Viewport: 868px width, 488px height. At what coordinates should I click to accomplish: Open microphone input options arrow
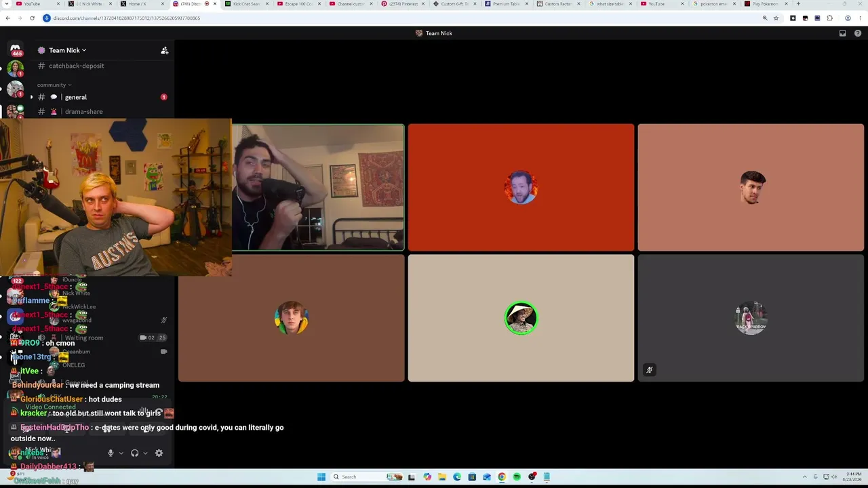coord(121,453)
